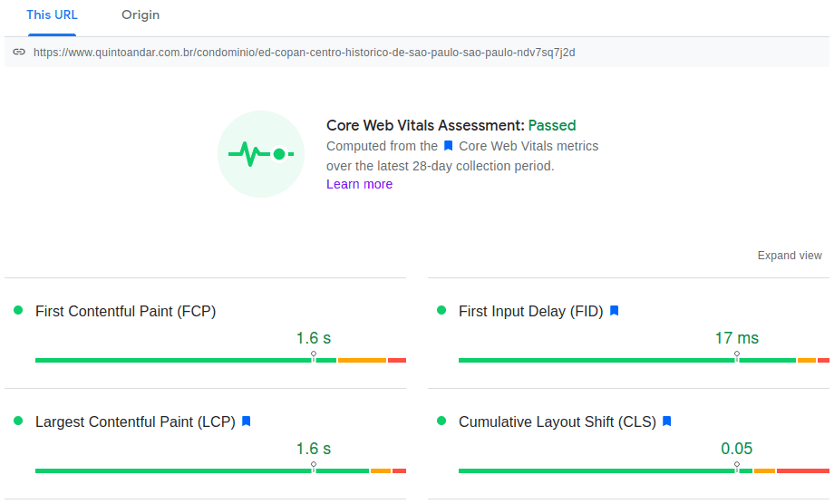
Task: Switch to the Origin tab
Action: 141,15
